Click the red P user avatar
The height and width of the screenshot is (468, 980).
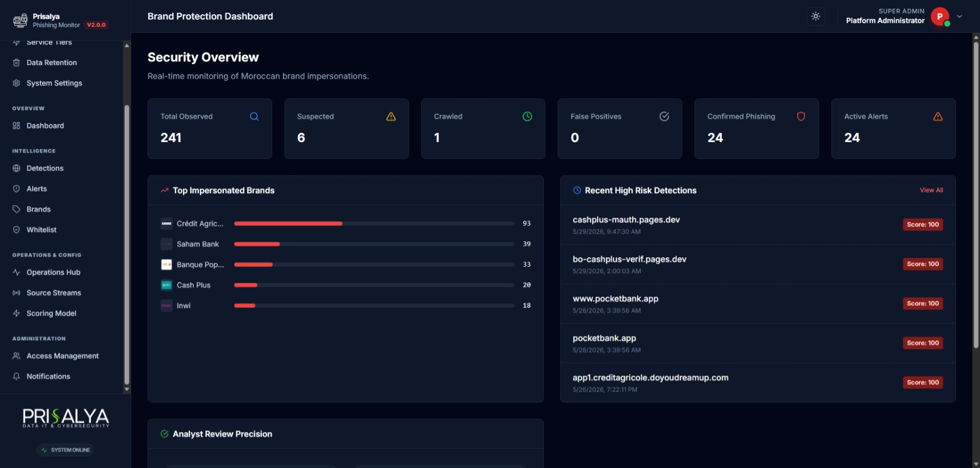click(x=940, y=16)
